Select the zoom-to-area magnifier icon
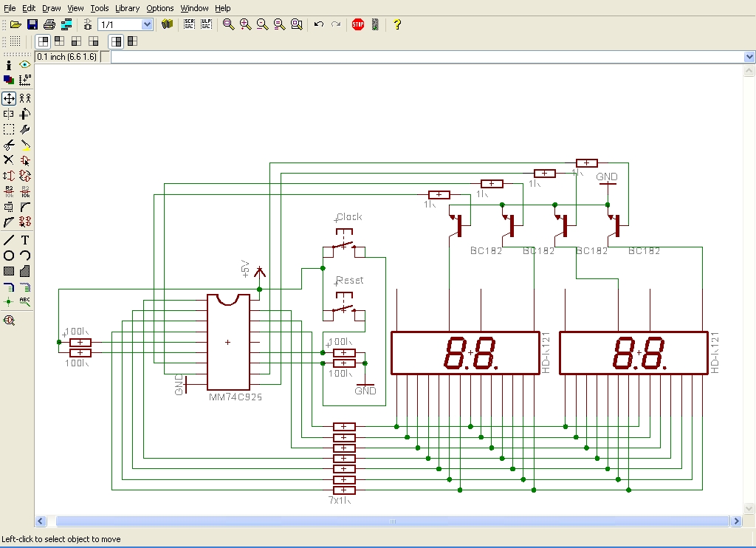 point(297,24)
